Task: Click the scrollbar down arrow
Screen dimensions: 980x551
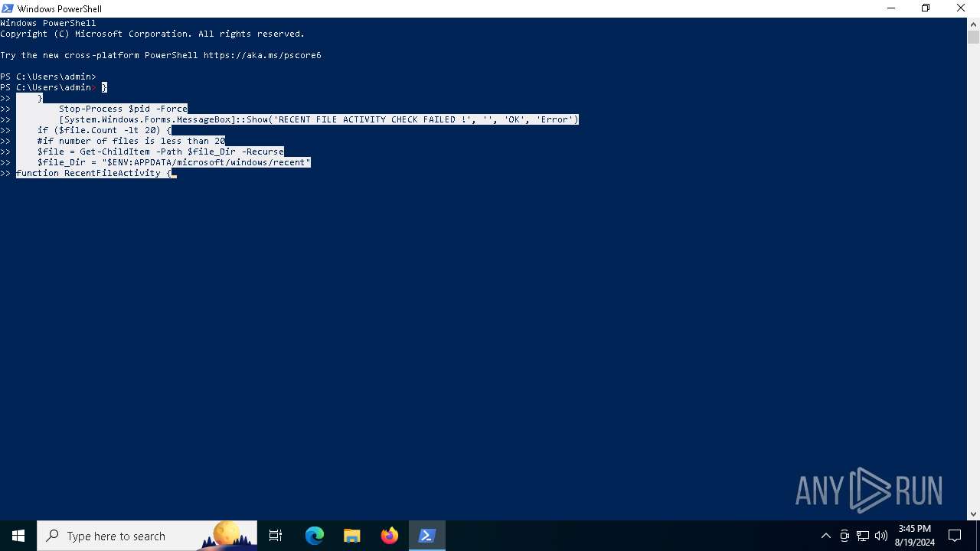Action: 973,514
